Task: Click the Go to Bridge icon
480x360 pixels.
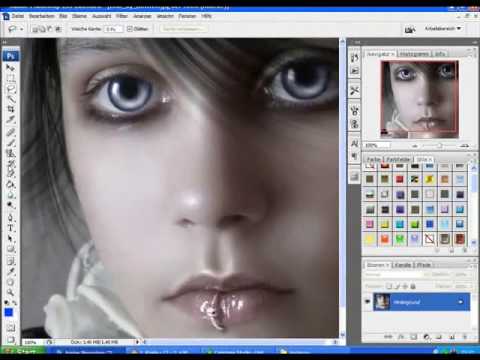Action: (409, 30)
